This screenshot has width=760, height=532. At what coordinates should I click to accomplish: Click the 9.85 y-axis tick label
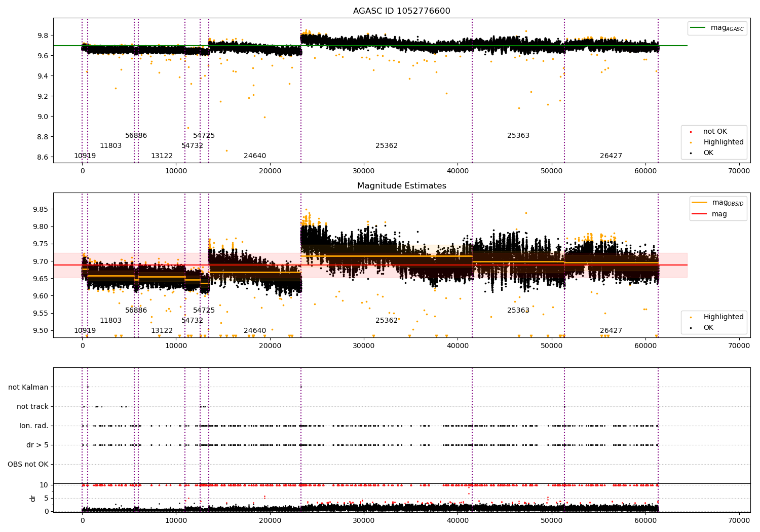point(40,209)
